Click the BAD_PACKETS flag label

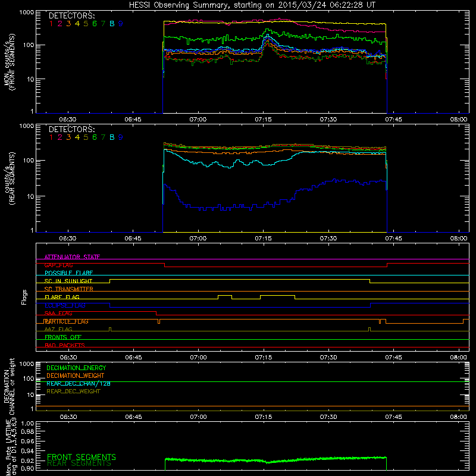click(65, 345)
